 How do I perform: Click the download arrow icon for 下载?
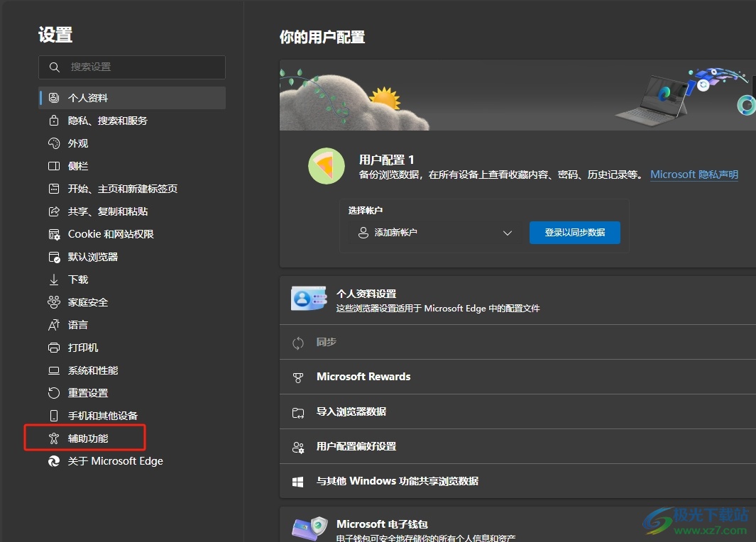click(54, 280)
